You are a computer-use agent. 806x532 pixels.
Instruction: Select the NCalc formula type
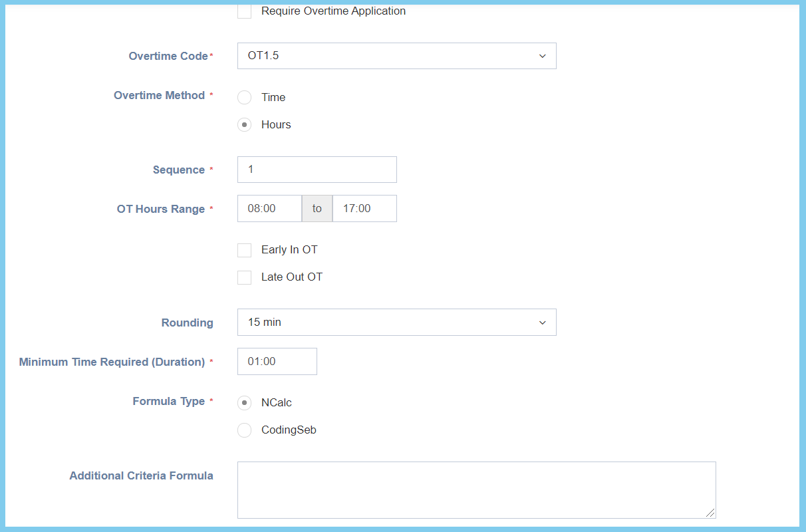[245, 402]
